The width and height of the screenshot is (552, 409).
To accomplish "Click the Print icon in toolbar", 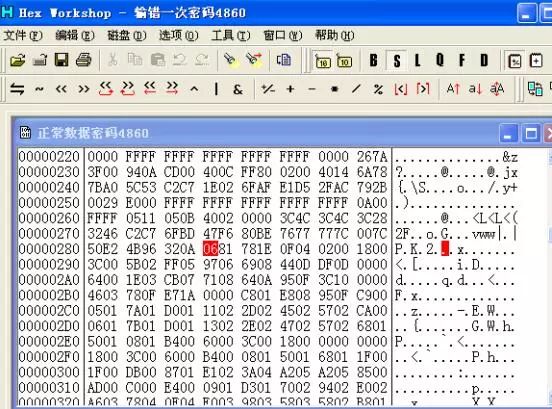I will coord(84,60).
